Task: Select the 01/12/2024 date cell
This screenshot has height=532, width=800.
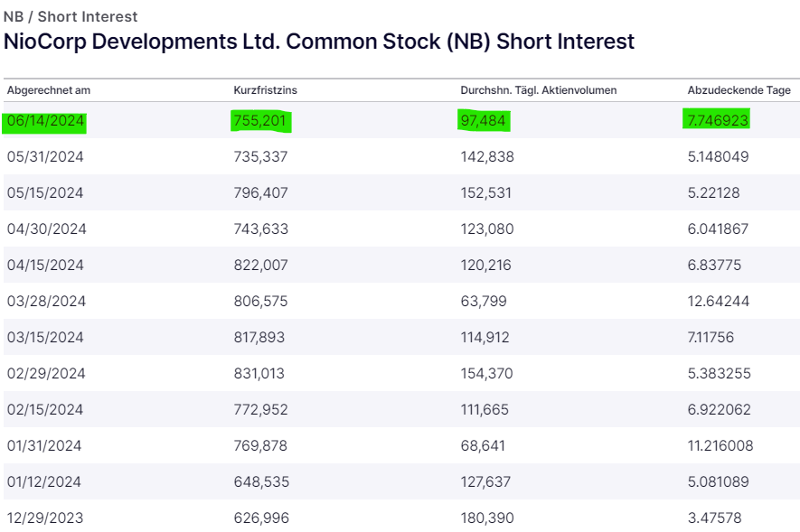Action: pyautogui.click(x=45, y=482)
